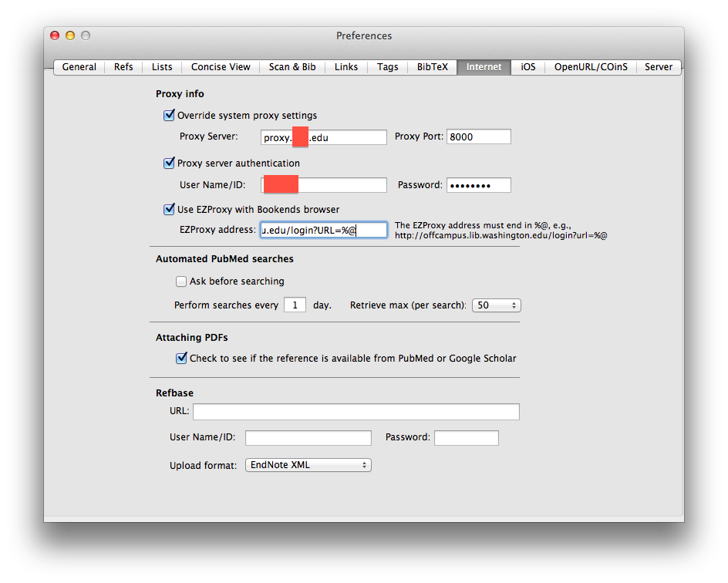Toggle Use EZProxy with Bookends browser
This screenshot has width=728, height=583.
tap(170, 209)
